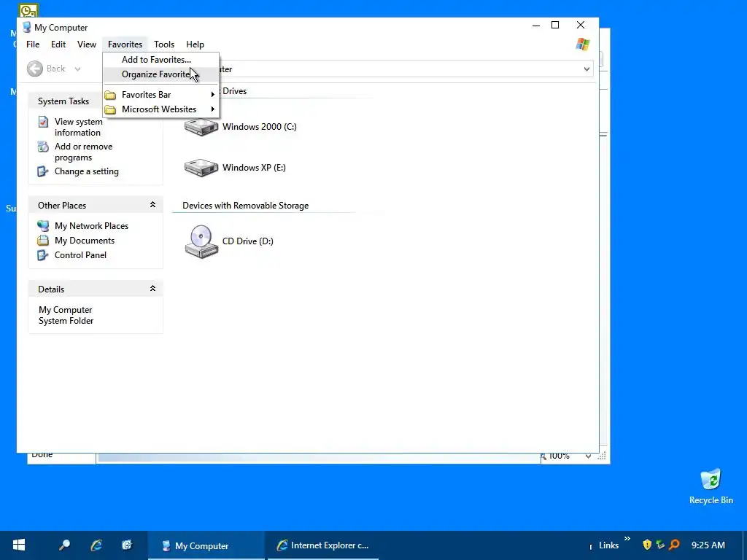Screen dimensions: 747x560
Task: Open the Help menu
Action: point(195,44)
